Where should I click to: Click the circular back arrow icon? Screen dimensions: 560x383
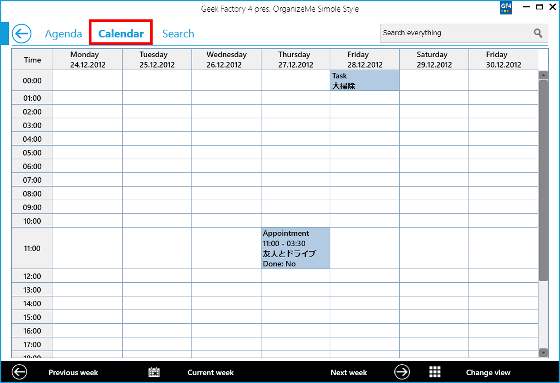pyautogui.click(x=21, y=34)
